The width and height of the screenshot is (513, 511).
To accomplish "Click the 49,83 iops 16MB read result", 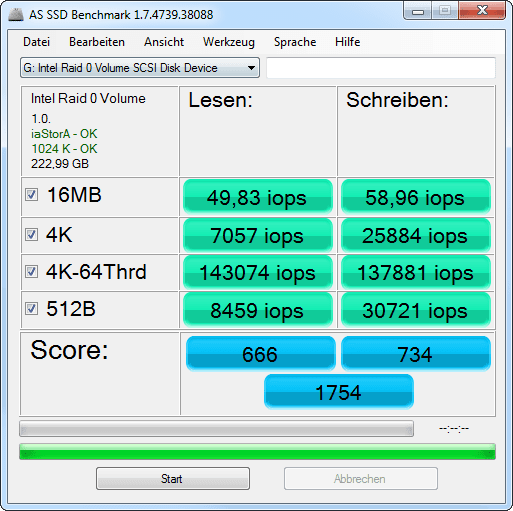I will 258,197.
